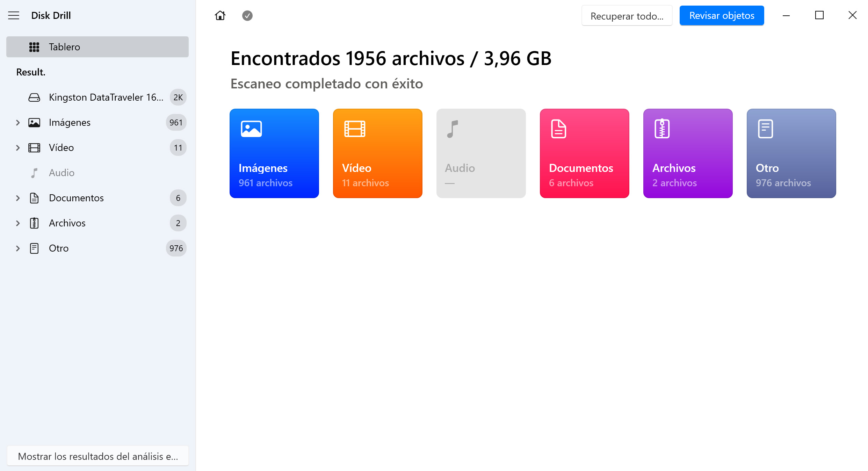Expand the Vídeo tree item
Screen dimensions: 868x471
click(17, 147)
